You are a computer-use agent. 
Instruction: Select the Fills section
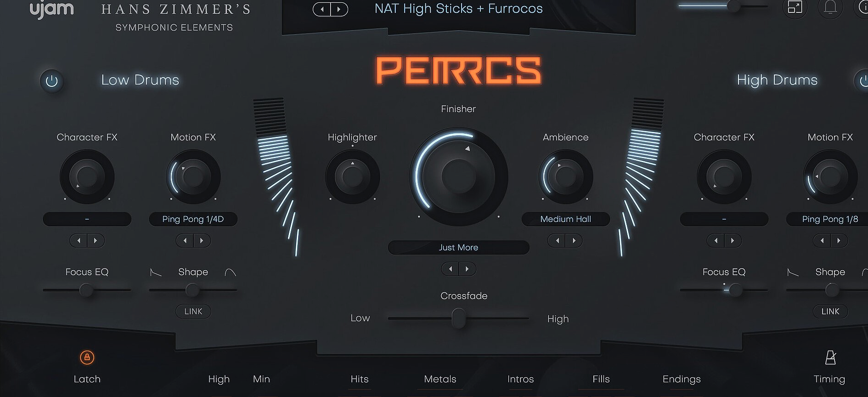pyautogui.click(x=601, y=379)
